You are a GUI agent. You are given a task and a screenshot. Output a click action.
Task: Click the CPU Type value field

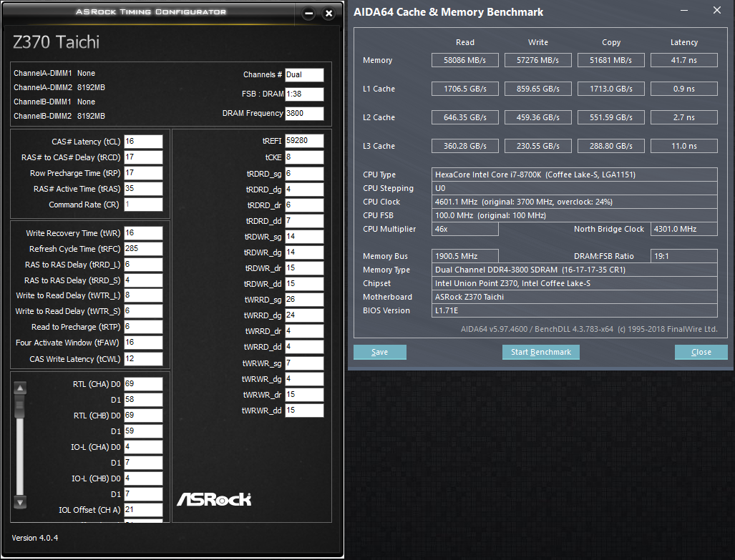(x=574, y=175)
